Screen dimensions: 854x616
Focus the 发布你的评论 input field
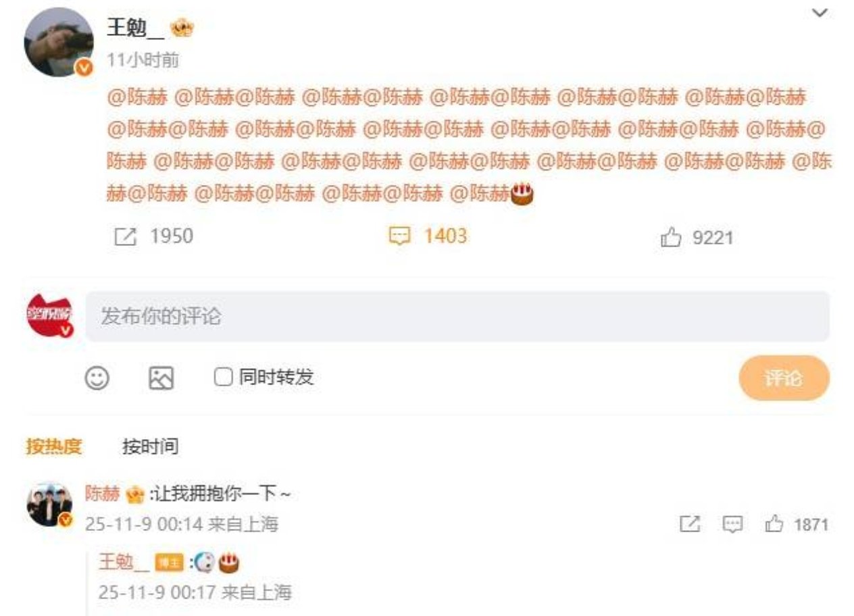pyautogui.click(x=457, y=316)
